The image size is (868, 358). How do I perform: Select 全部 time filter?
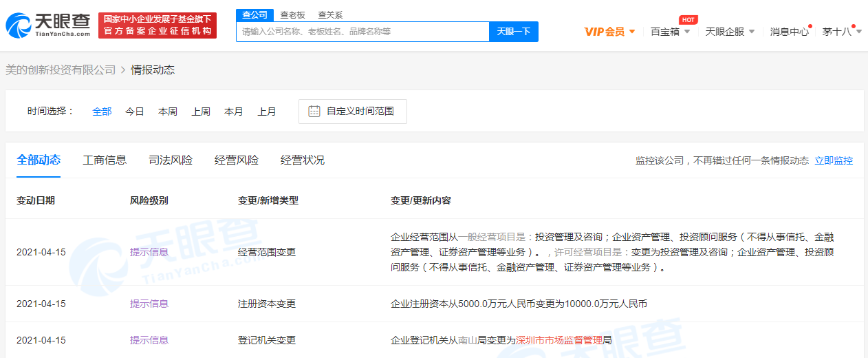point(102,111)
